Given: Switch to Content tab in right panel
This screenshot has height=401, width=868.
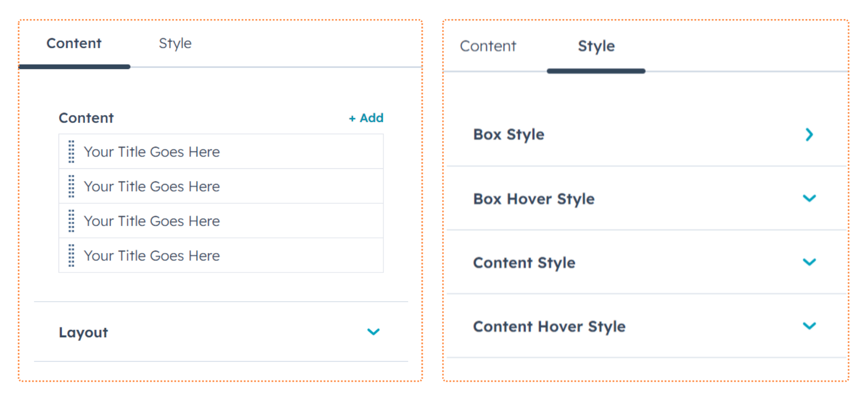Looking at the screenshot, I should pos(488,46).
